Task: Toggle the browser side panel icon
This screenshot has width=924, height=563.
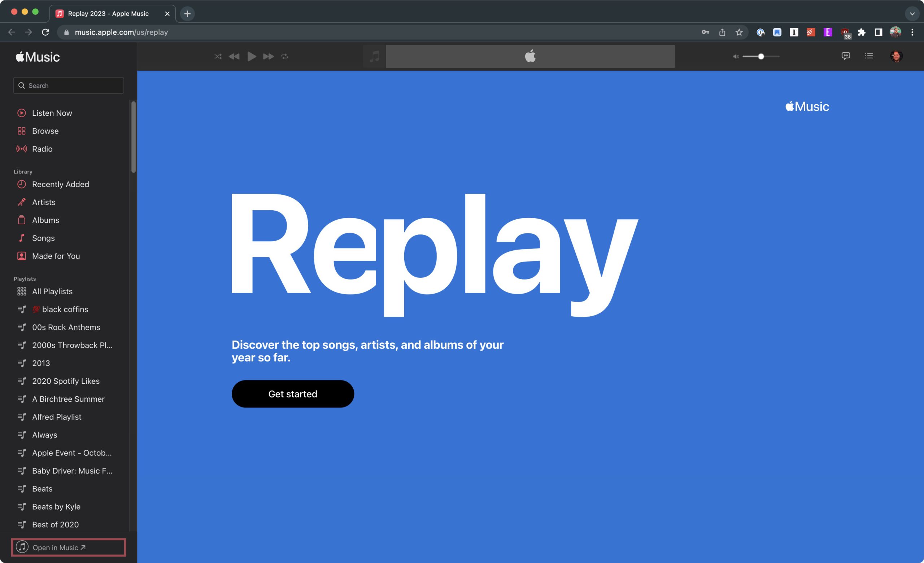Action: [x=878, y=32]
